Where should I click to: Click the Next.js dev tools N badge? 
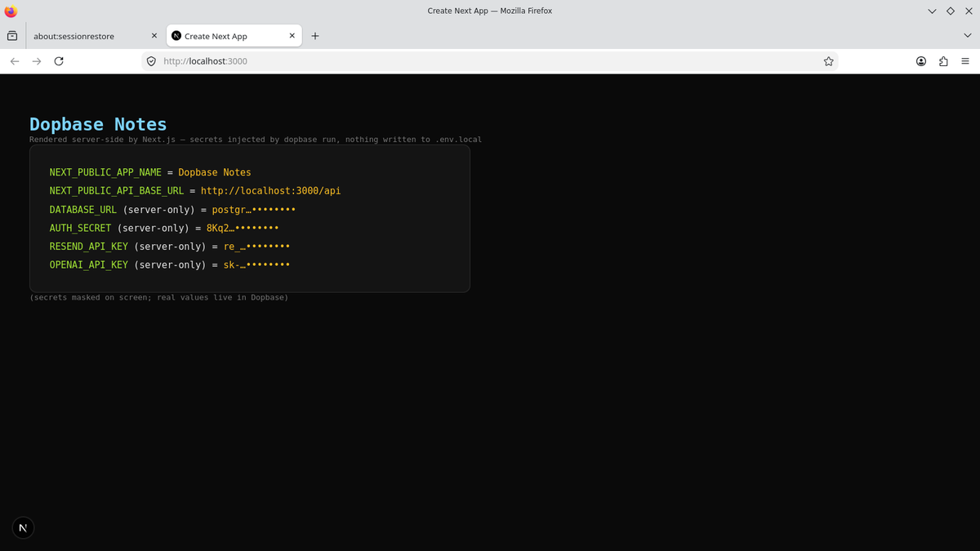[x=23, y=528]
